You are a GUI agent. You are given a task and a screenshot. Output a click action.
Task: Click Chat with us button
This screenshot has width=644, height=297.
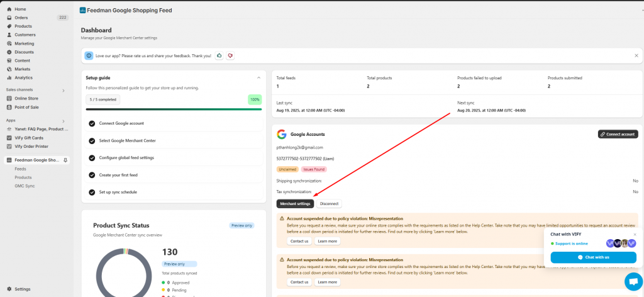pos(594,257)
